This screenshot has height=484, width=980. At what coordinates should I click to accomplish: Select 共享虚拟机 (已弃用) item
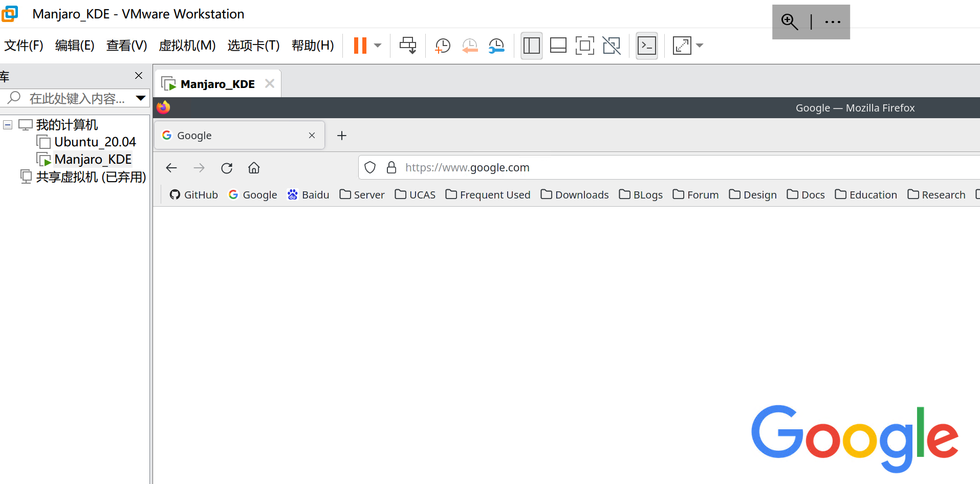pos(91,177)
